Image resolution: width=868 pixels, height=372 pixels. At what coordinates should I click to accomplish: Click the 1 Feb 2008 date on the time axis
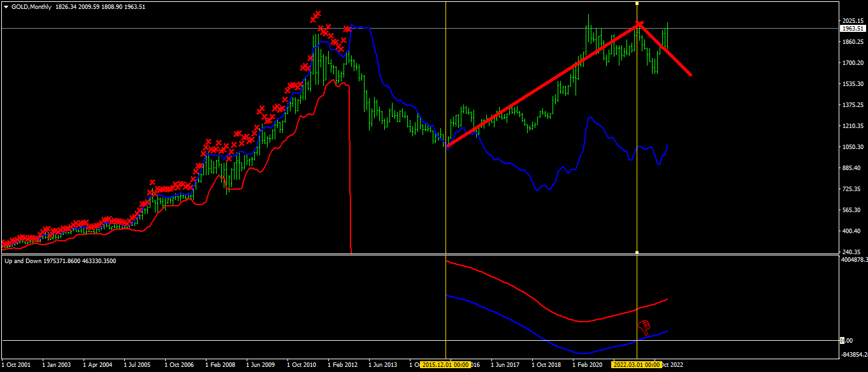click(x=221, y=365)
